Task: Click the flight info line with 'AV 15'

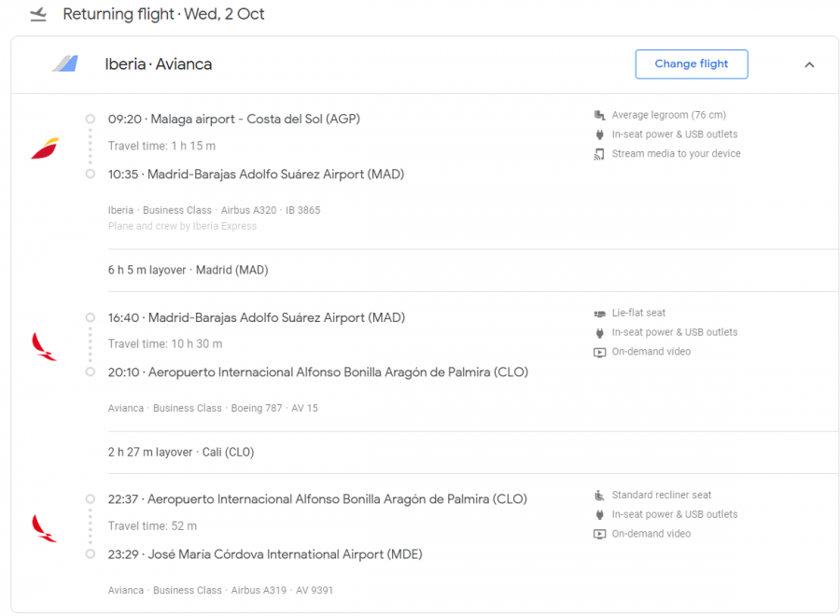Action: (213, 408)
